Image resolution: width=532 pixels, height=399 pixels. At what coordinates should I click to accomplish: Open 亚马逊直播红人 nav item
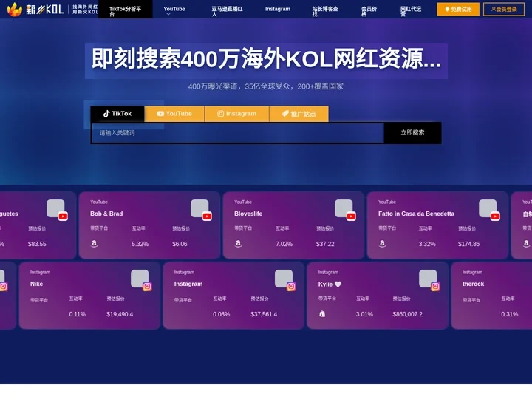tap(227, 11)
